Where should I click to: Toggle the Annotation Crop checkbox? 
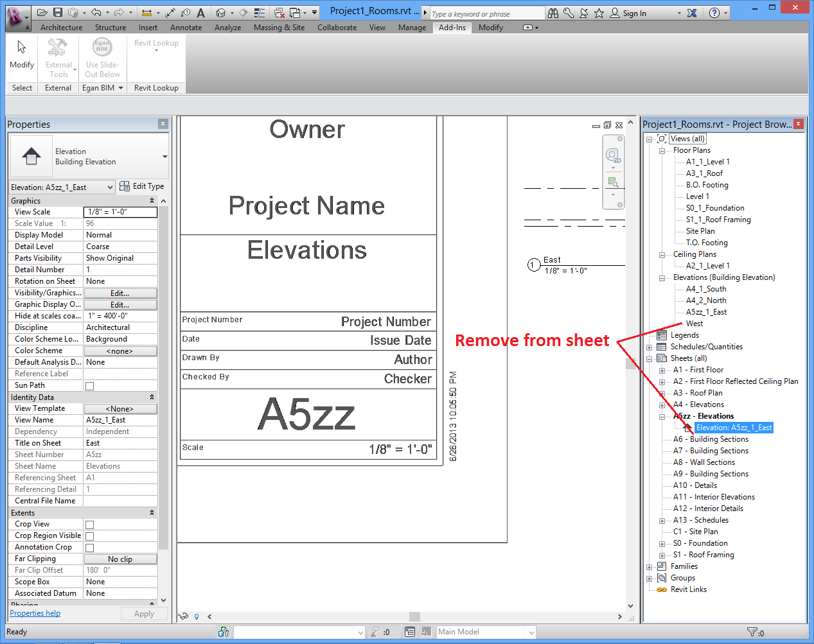click(x=90, y=548)
